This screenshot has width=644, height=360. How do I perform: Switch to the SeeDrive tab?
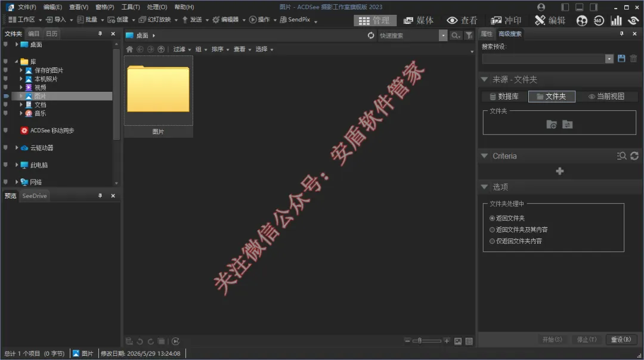35,196
